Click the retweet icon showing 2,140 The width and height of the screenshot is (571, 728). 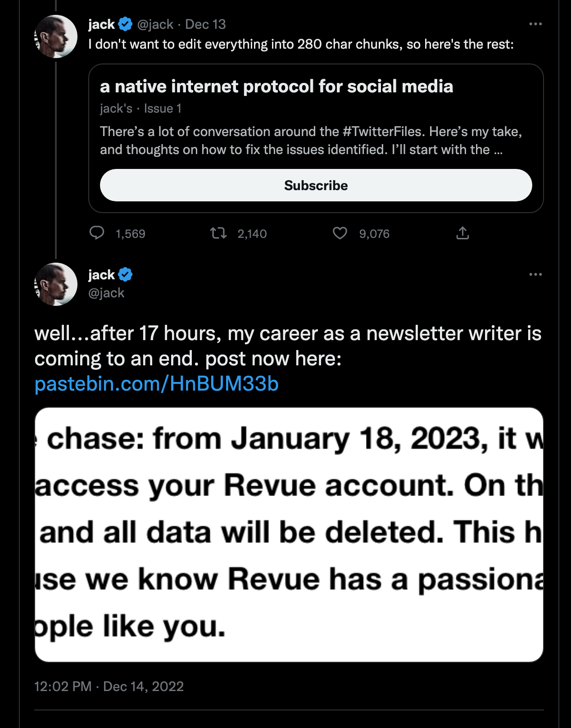click(218, 233)
